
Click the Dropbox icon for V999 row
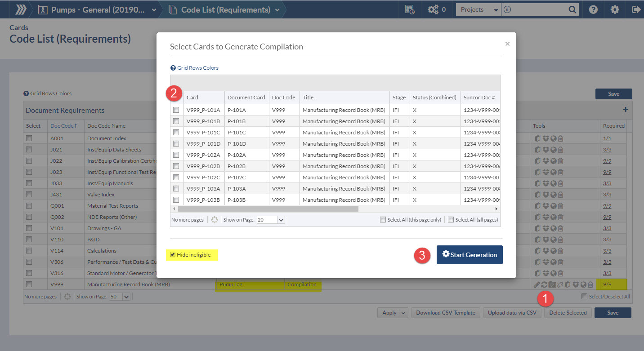click(x=575, y=284)
